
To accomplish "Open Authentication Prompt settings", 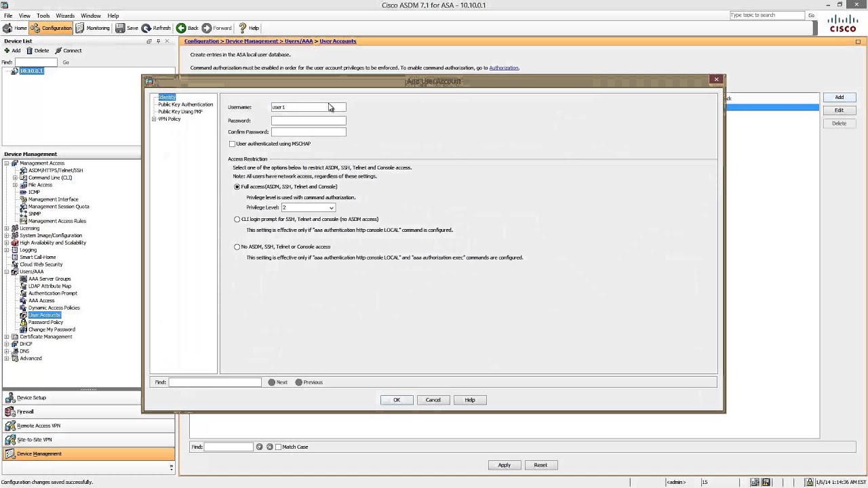I will click(x=52, y=293).
